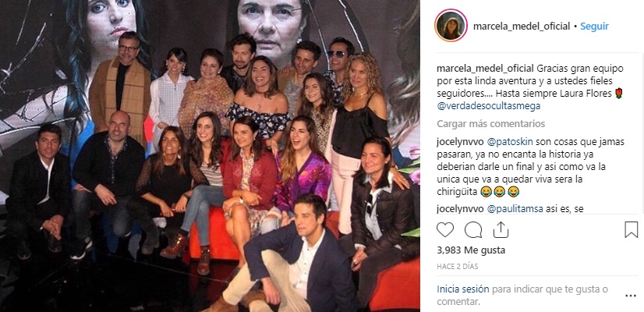Load more comments with Cargar más comentarios
The height and width of the screenshot is (312, 644).
click(491, 124)
